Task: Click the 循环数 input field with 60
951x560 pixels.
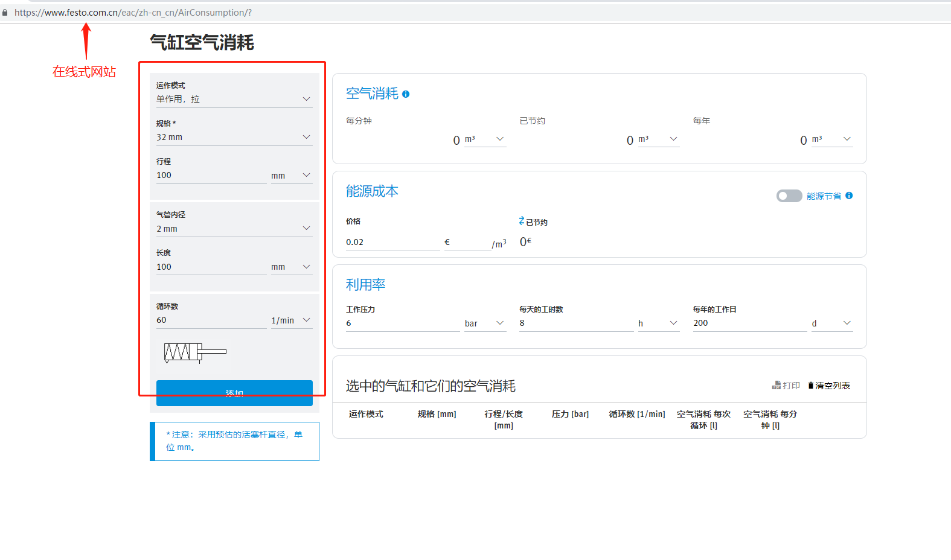Action: pyautogui.click(x=211, y=320)
